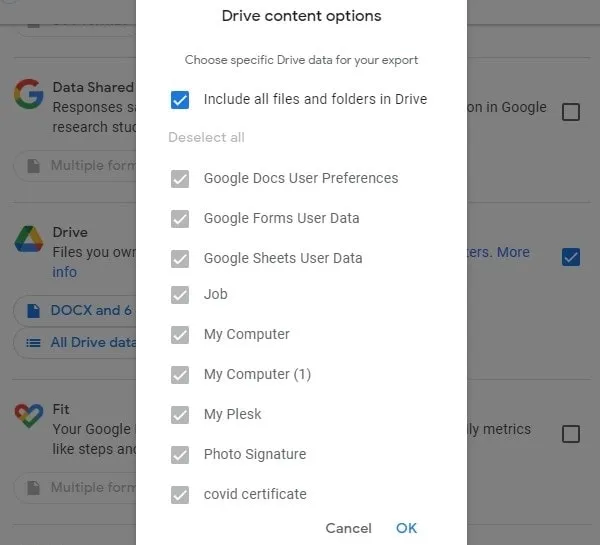Open the DOCX and 6 formats button
The image size is (600, 545).
click(x=75, y=310)
